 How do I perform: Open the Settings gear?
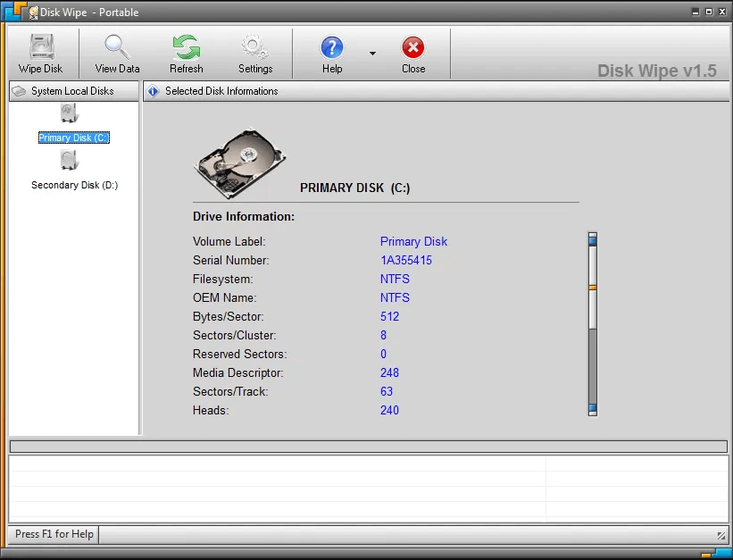(254, 46)
